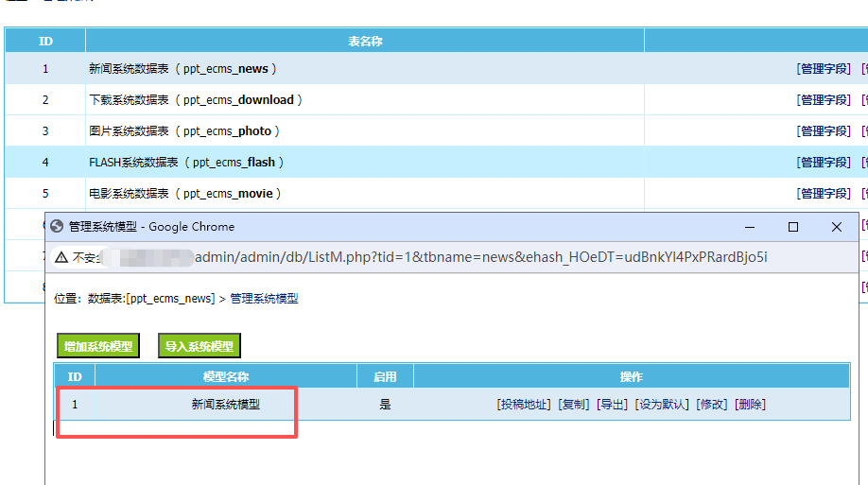The image size is (868, 485).
Task: Set the news model via 设为默认
Action: [x=662, y=405]
